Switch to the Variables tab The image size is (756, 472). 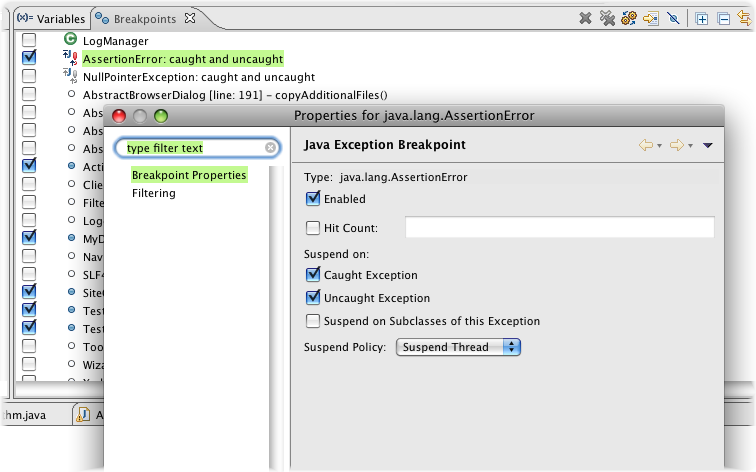click(x=51, y=19)
